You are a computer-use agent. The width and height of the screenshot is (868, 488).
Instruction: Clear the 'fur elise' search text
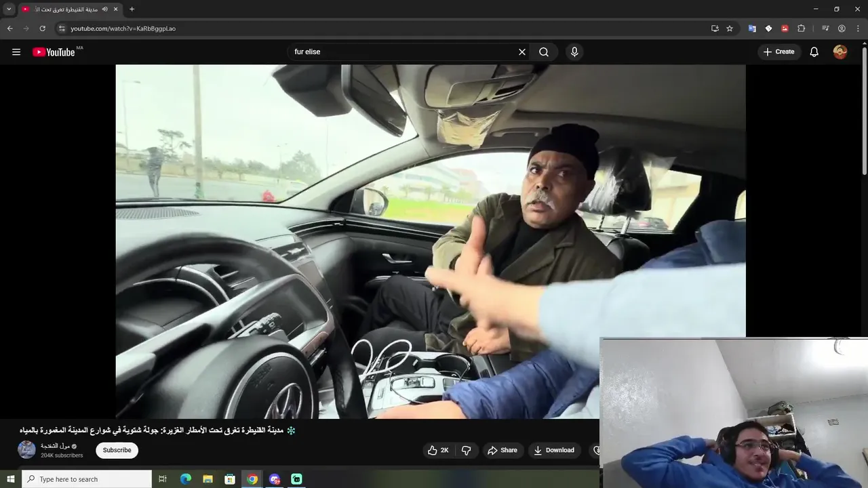(522, 52)
